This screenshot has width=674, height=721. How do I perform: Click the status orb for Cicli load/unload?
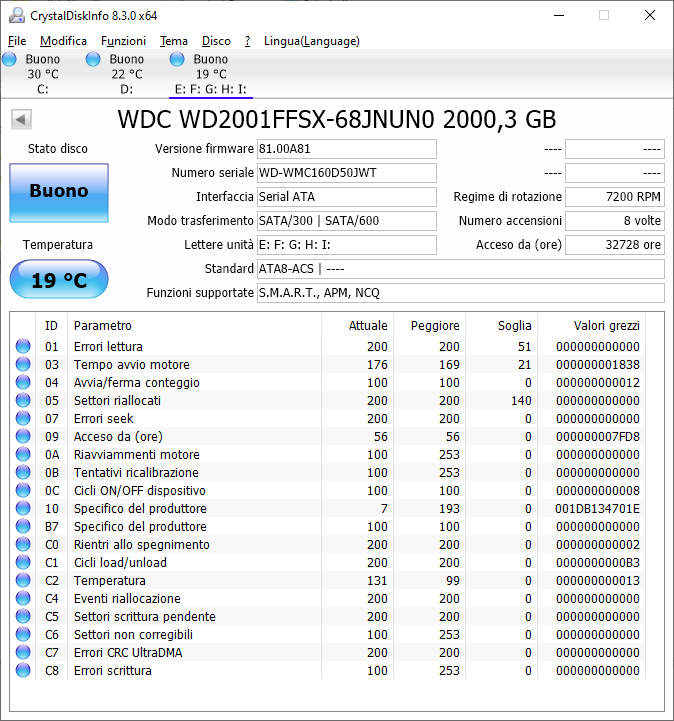coord(23,562)
